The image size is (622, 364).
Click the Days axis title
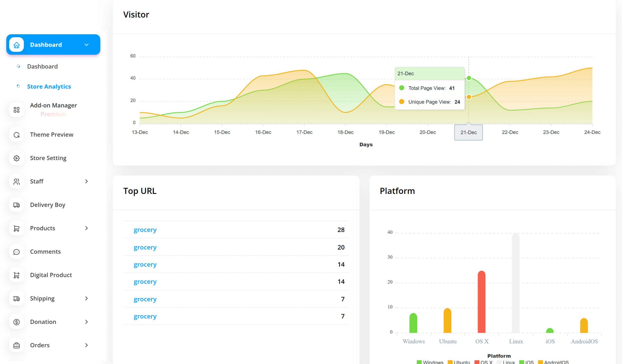click(x=366, y=145)
